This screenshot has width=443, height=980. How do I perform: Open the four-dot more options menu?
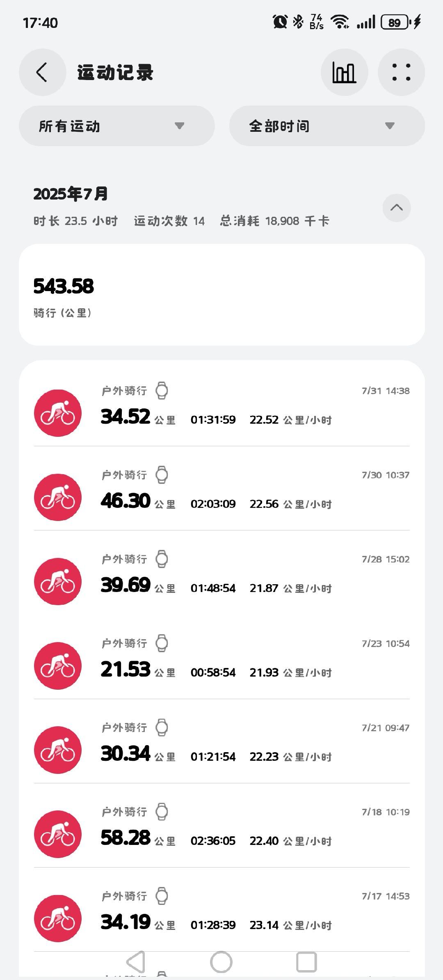click(401, 73)
